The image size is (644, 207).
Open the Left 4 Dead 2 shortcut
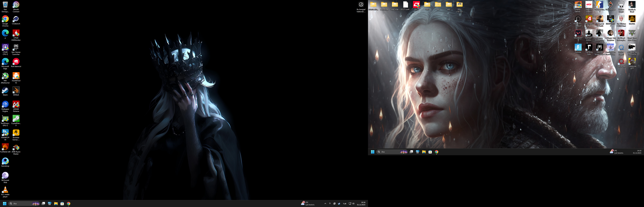(589, 20)
